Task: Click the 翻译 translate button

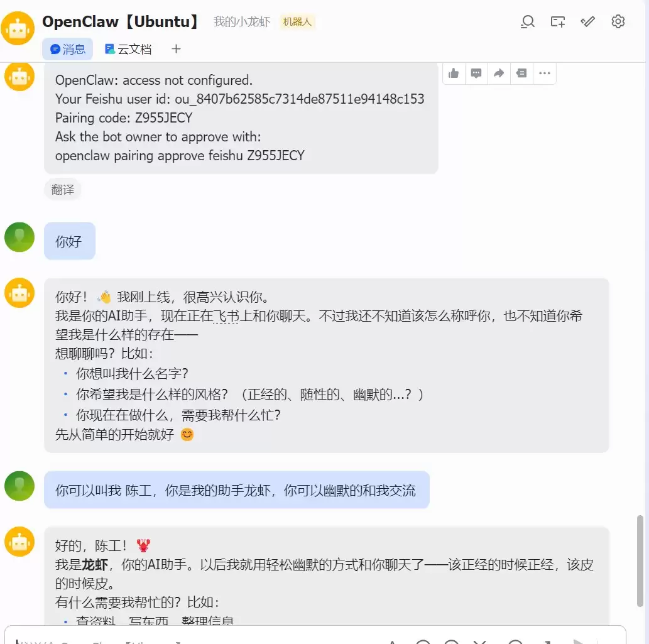Action: click(x=62, y=190)
